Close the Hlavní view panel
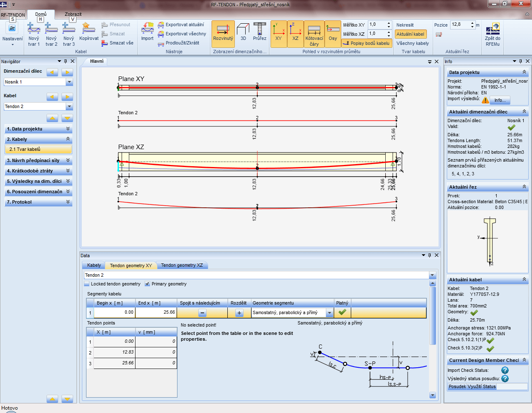532x413 pixels. pos(437,61)
